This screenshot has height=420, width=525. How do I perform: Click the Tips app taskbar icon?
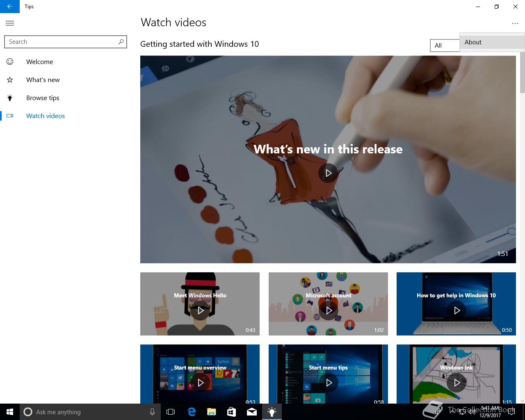(x=272, y=412)
